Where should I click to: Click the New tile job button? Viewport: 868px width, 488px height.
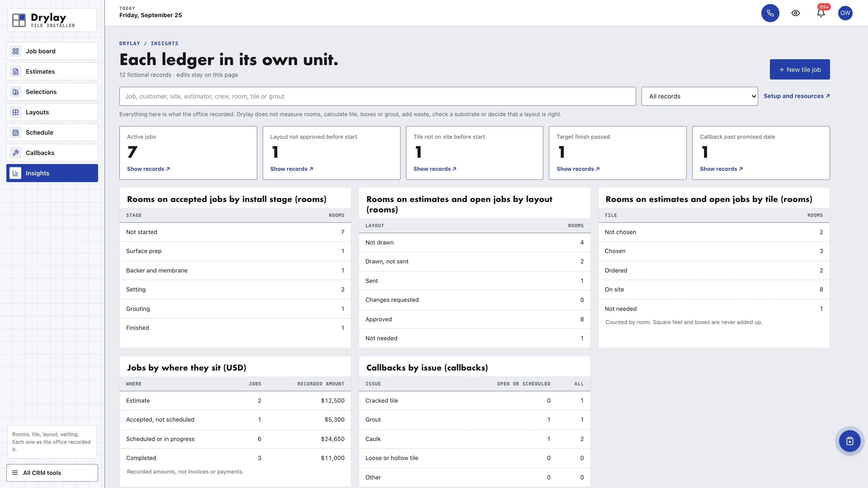click(x=800, y=69)
